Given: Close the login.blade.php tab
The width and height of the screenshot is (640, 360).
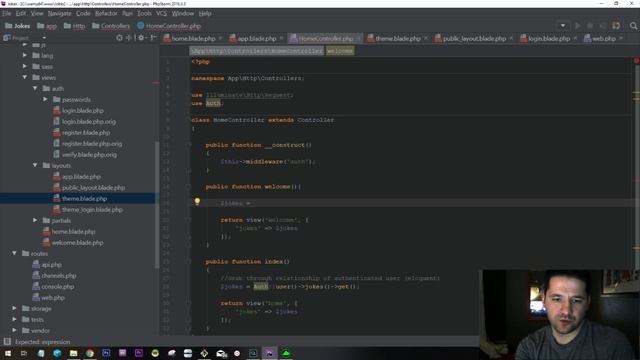Looking at the screenshot, I should [x=575, y=38].
